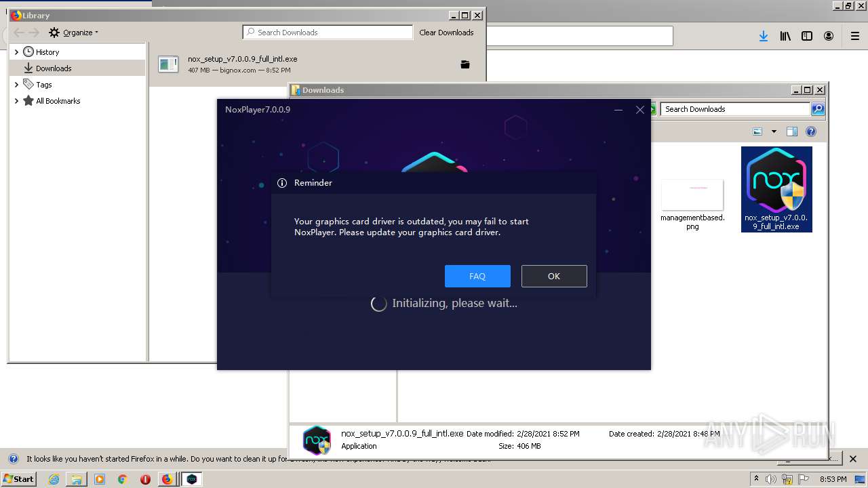
Task: Select the History clock icon
Action: (28, 52)
